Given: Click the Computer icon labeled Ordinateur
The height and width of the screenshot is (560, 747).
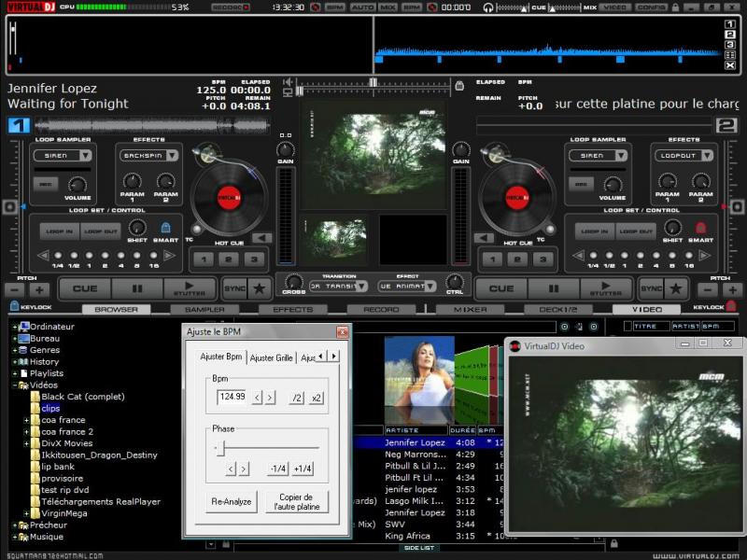Looking at the screenshot, I should (24, 327).
